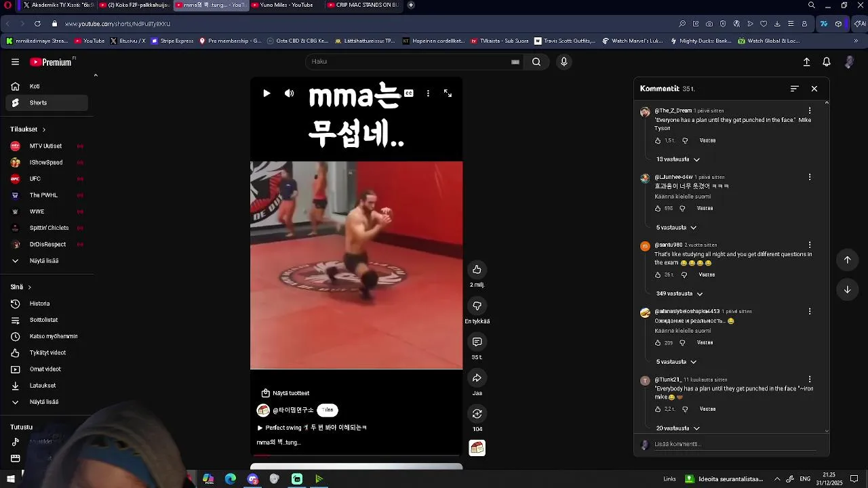
Task: Show products via Näytä tuotteet
Action: tap(285, 393)
